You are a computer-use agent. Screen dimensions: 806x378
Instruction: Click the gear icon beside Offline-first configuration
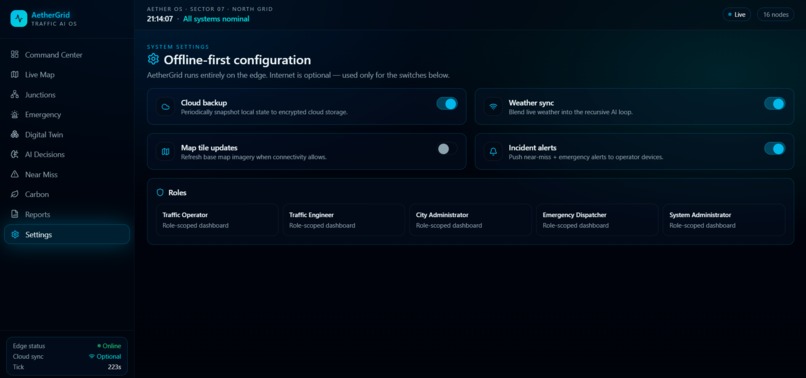pos(153,59)
